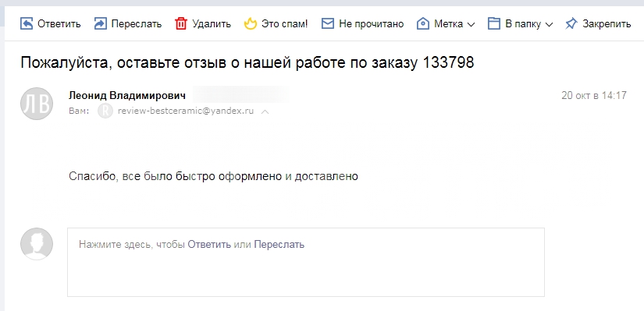The image size is (644, 311).
Task: Click the spam flame icon
Action: coord(250,24)
